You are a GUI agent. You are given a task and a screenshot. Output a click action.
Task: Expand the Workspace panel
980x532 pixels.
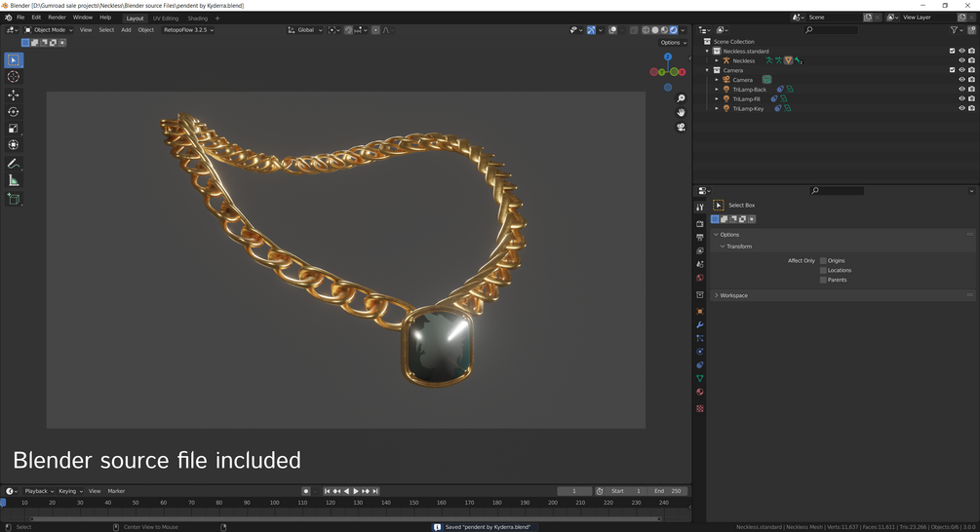point(733,295)
